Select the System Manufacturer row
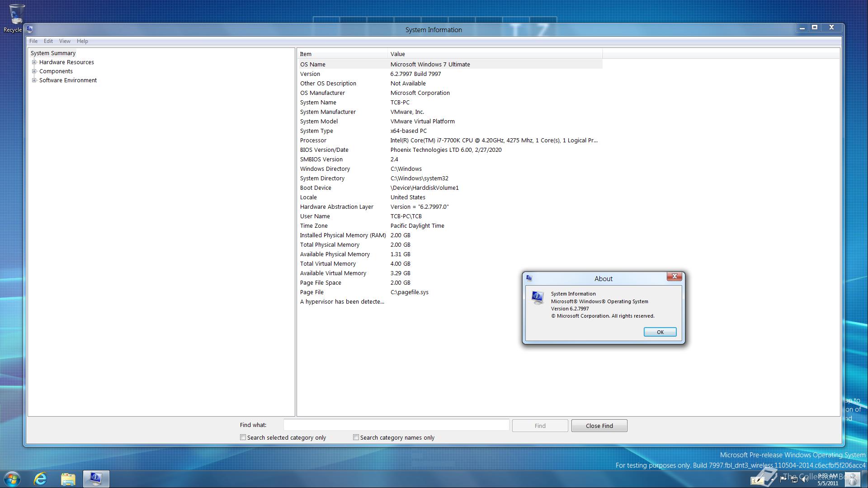This screenshot has width=868, height=488. pyautogui.click(x=450, y=112)
